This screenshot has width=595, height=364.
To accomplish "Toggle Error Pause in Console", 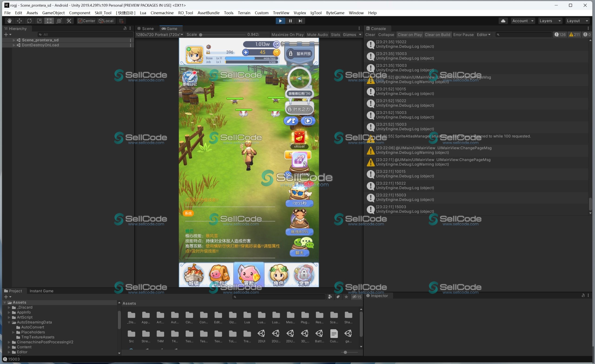I will 463,35.
